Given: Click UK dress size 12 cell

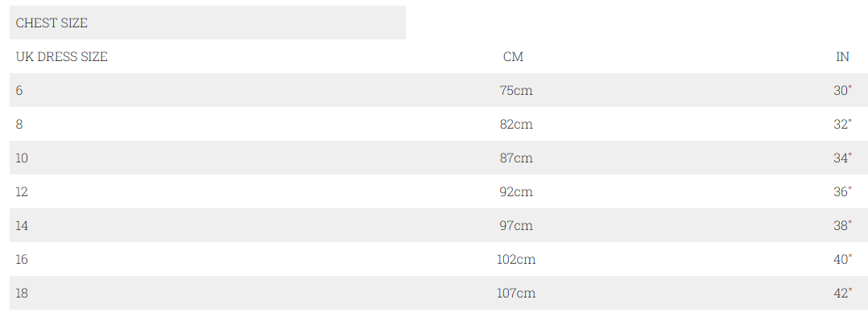Looking at the screenshot, I should pyautogui.click(x=22, y=191).
